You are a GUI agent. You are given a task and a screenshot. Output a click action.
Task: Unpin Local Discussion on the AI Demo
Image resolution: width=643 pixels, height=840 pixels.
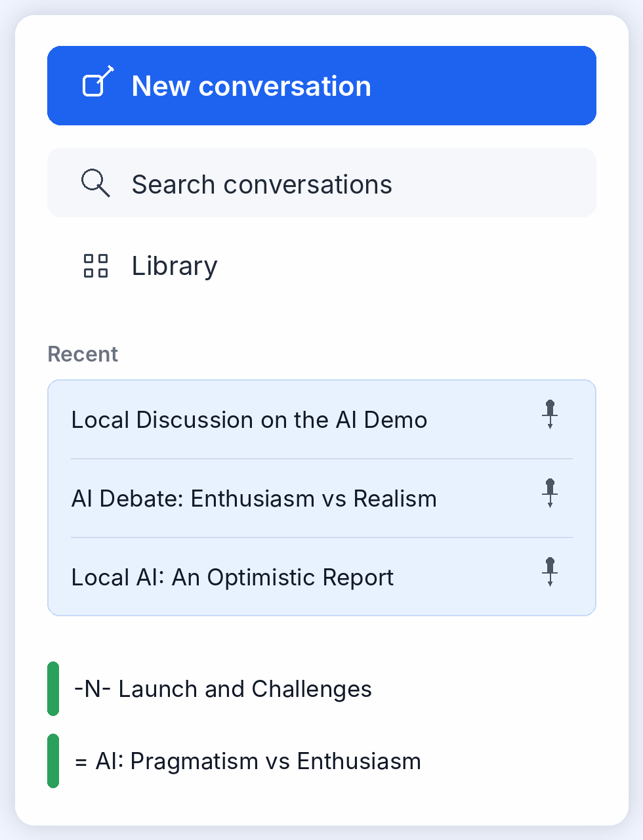pos(550,414)
